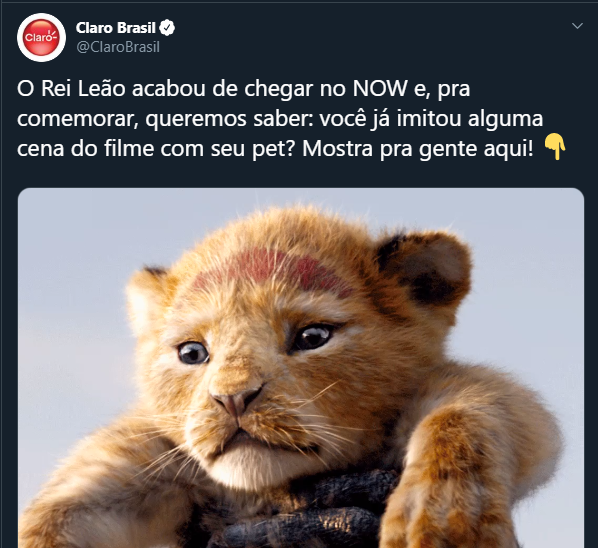Open the Claro red logo avatar
The height and width of the screenshot is (548, 598).
pyautogui.click(x=41, y=37)
